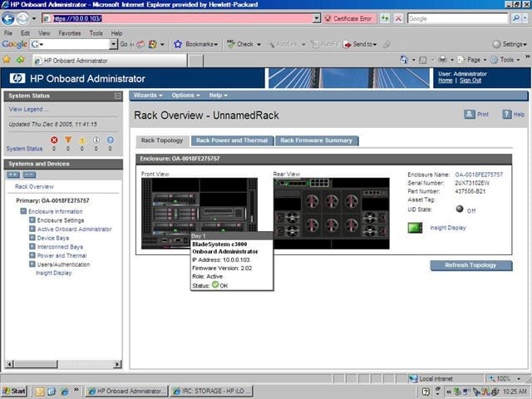Open the View menu

click(x=44, y=33)
